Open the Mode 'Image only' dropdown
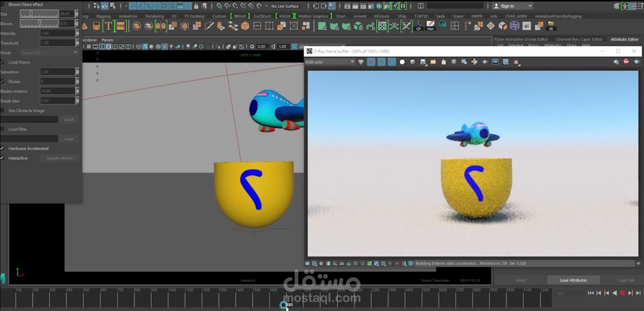Viewport: 644px width, 311px height. (49, 52)
